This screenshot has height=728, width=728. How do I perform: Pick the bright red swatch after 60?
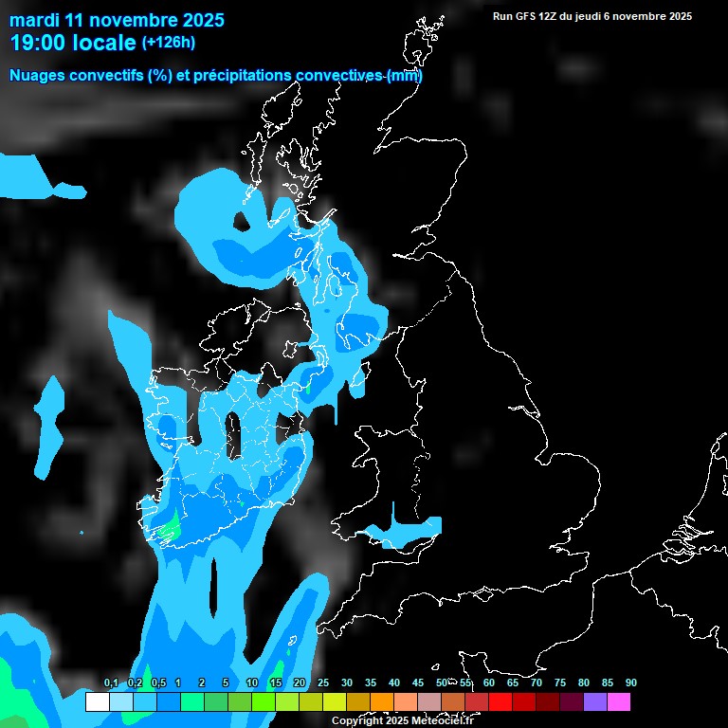[x=500, y=702]
